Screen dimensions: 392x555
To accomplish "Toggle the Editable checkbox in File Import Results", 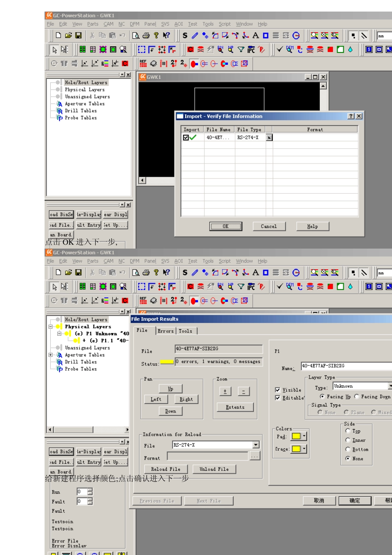I will 277,398.
